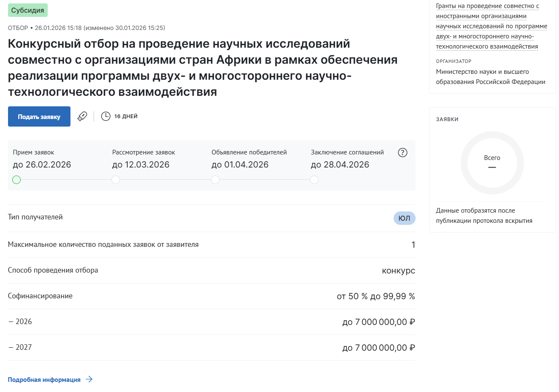Open the Подробная информация link
This screenshot has width=559, height=392.
point(44,380)
